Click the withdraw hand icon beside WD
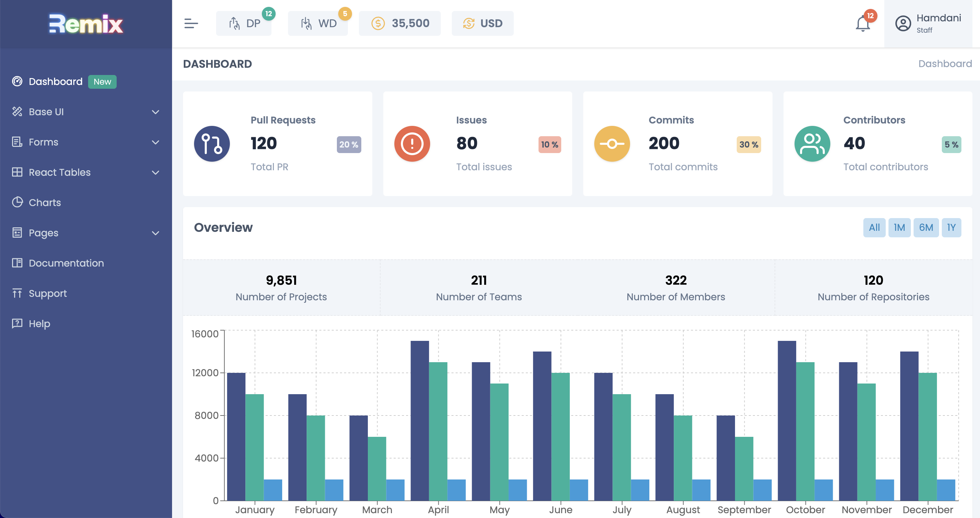Viewport: 980px width, 518px height. [x=306, y=24]
